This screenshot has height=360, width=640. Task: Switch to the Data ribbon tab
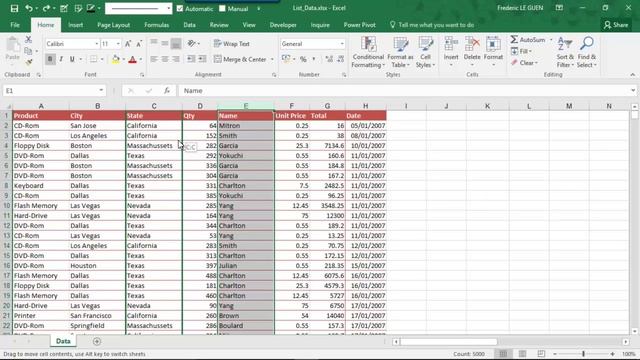pos(189,25)
